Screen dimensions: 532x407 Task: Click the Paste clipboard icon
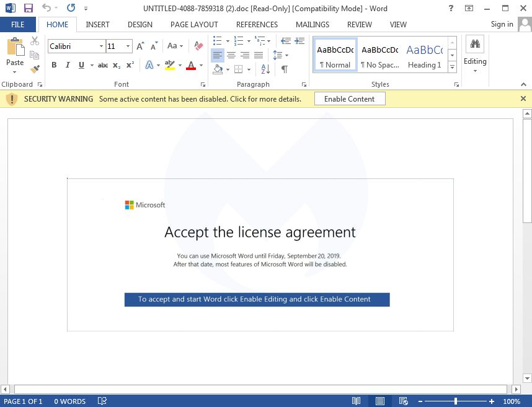(16, 46)
